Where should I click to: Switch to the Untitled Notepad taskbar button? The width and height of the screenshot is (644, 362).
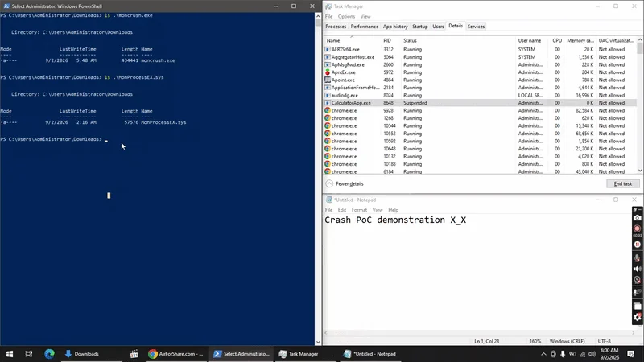click(369, 354)
